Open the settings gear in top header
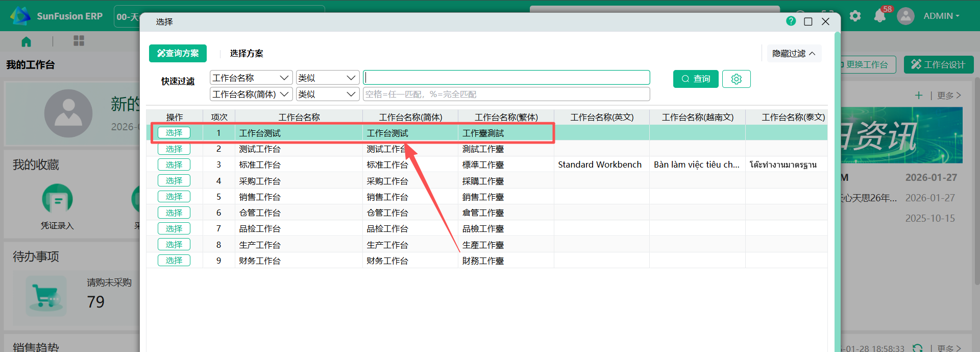Image resolution: width=980 pixels, height=352 pixels. coord(855,16)
